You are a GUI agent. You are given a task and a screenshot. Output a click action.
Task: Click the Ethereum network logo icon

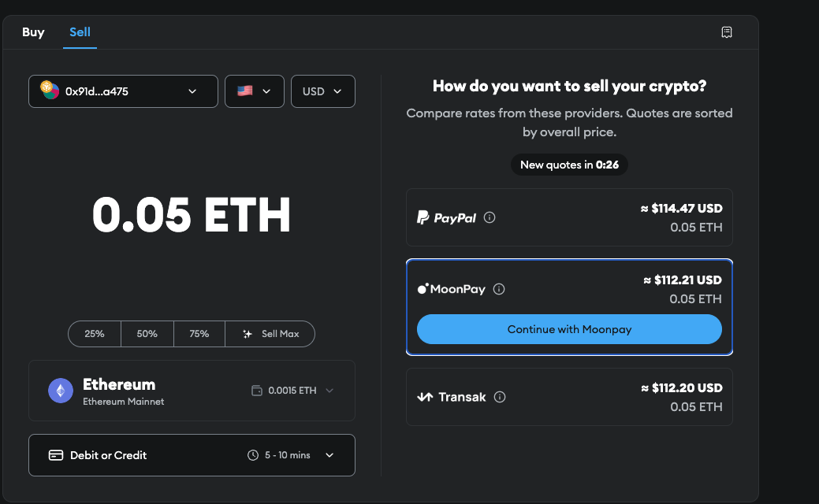pos(61,391)
